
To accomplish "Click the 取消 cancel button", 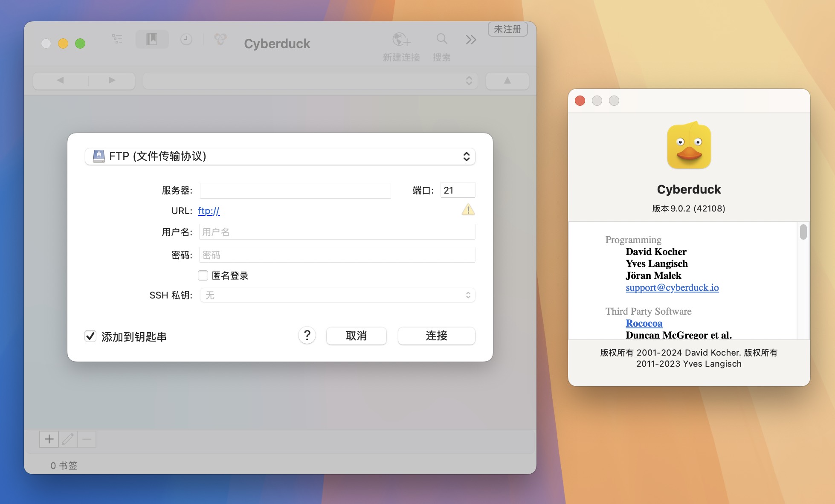I will click(x=357, y=335).
